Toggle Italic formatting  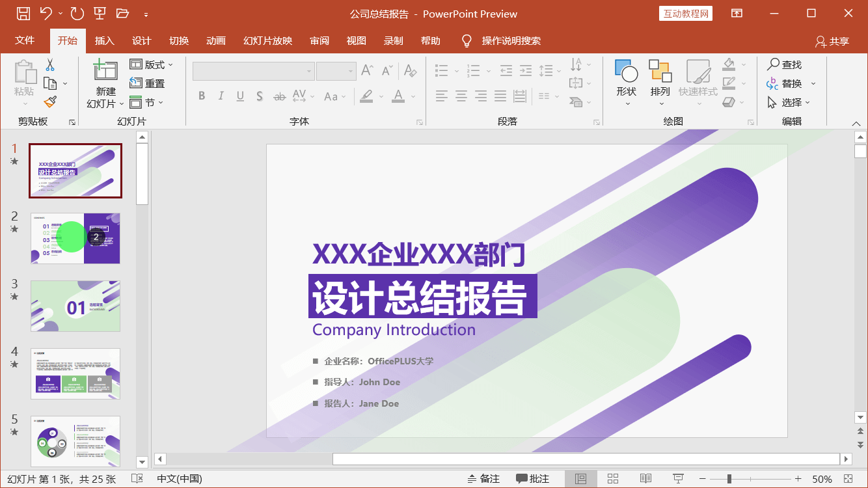coord(221,96)
